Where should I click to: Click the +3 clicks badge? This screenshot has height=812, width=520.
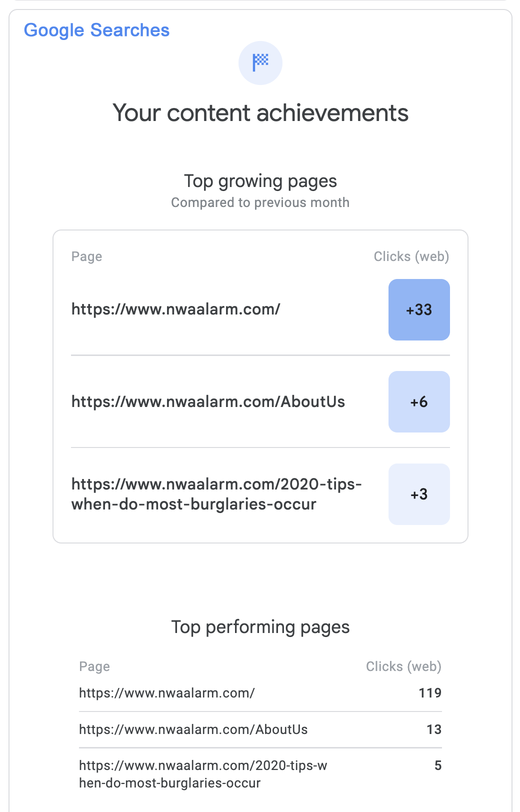pyautogui.click(x=418, y=494)
